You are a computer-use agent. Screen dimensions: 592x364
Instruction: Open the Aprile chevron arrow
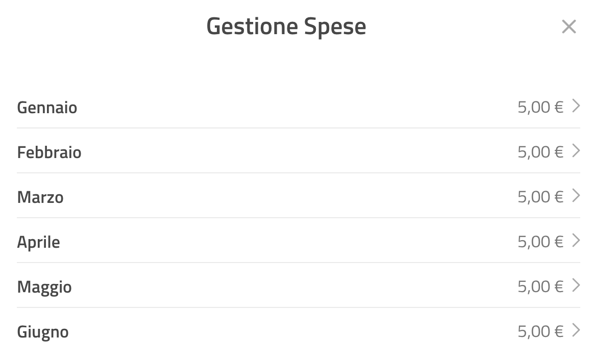pyautogui.click(x=576, y=241)
